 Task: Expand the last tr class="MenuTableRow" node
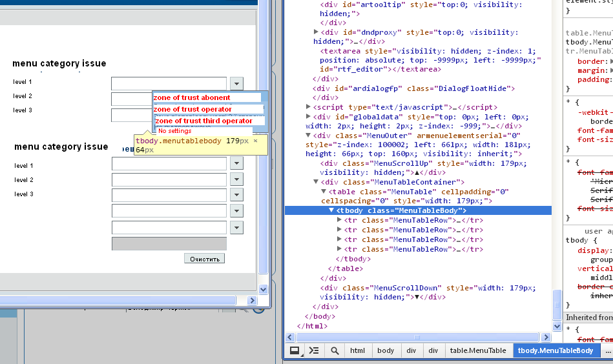point(339,248)
